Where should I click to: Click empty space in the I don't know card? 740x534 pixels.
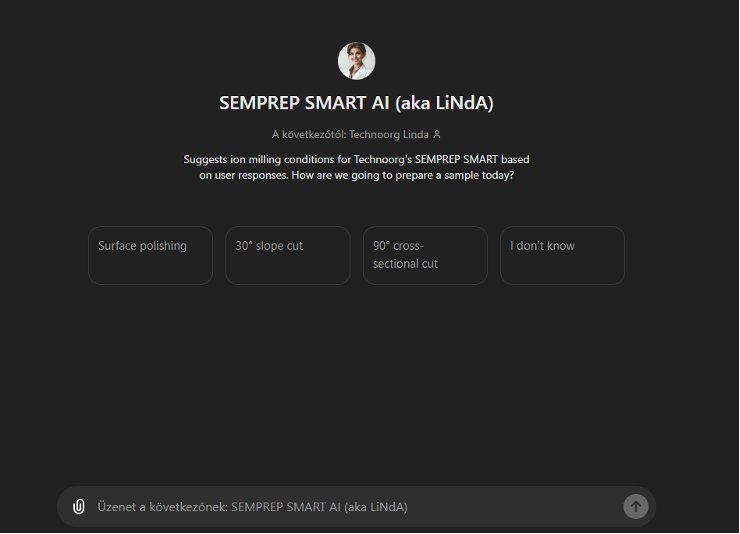[x=562, y=270]
